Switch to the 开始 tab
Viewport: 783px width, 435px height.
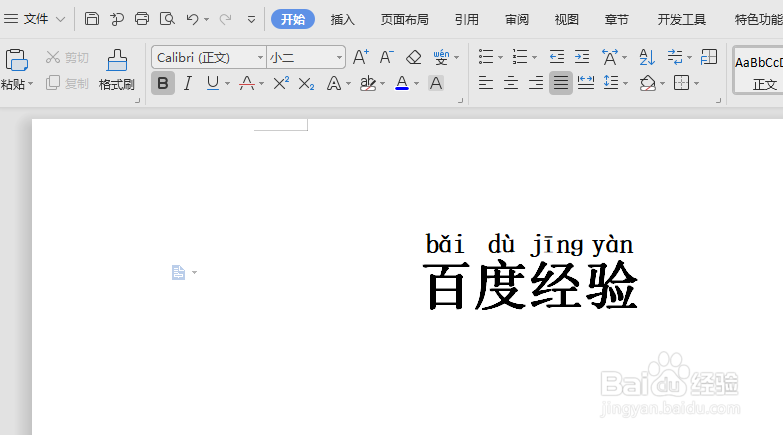tap(293, 19)
